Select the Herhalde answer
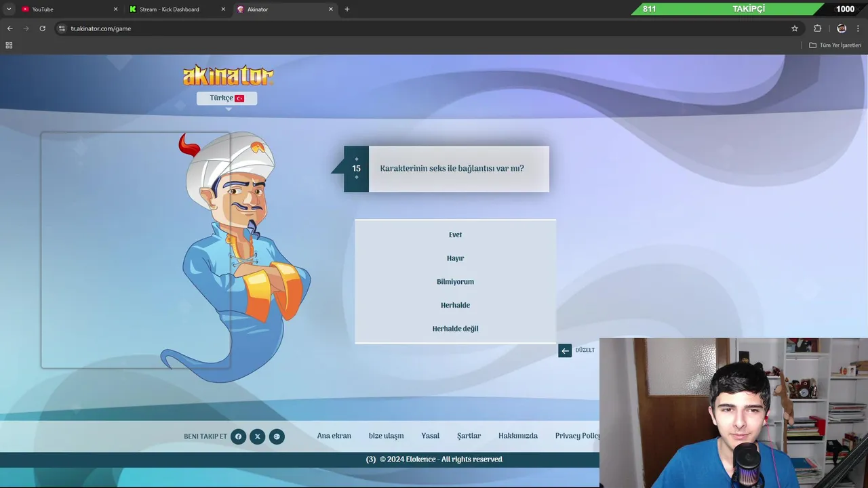The image size is (868, 488). tap(455, 305)
